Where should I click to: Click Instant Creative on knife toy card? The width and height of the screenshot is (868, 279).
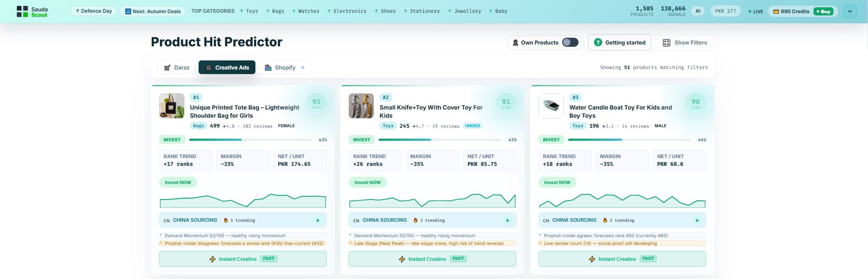pos(432,259)
